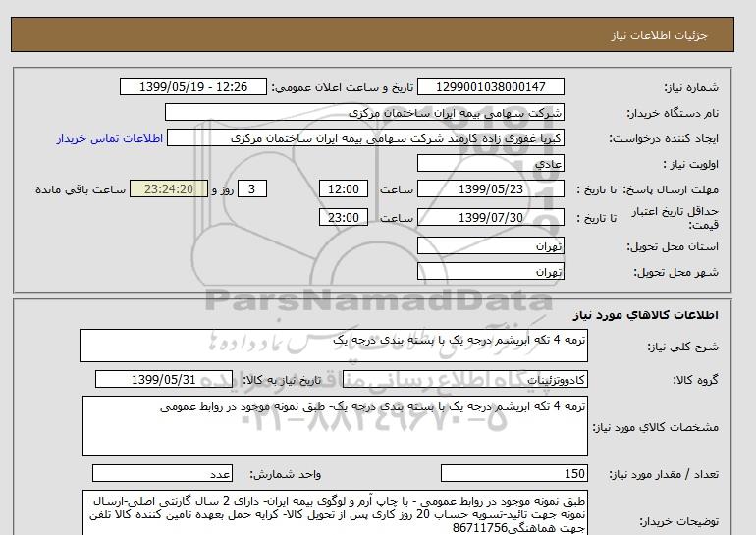The height and width of the screenshot is (535, 756).
Task: Click the countdown timer 23:24:20
Action: coord(169,188)
